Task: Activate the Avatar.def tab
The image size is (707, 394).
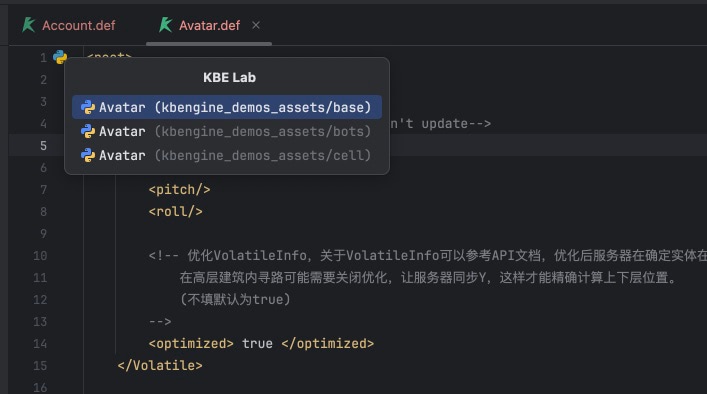Action: (x=201, y=25)
